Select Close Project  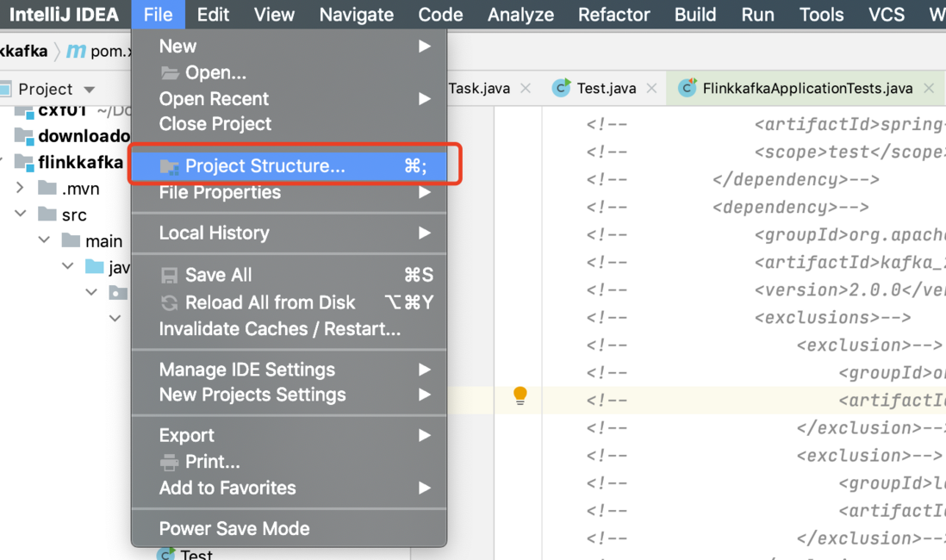point(289,124)
